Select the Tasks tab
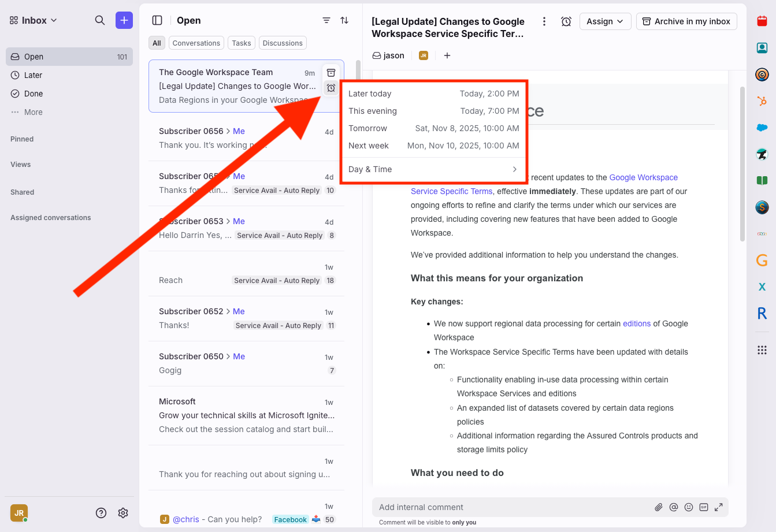The height and width of the screenshot is (532, 776). (242, 43)
